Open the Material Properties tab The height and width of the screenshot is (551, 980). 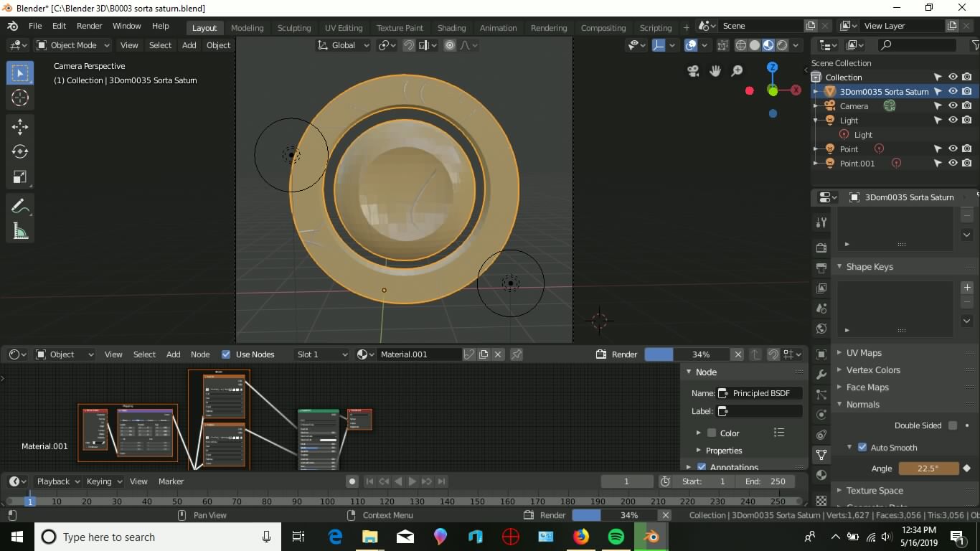pyautogui.click(x=820, y=474)
